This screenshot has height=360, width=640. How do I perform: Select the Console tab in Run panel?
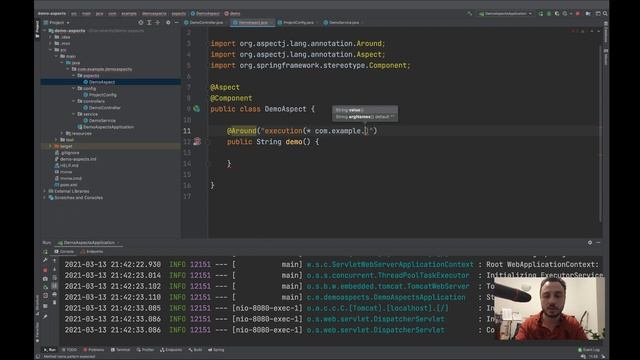64,252
